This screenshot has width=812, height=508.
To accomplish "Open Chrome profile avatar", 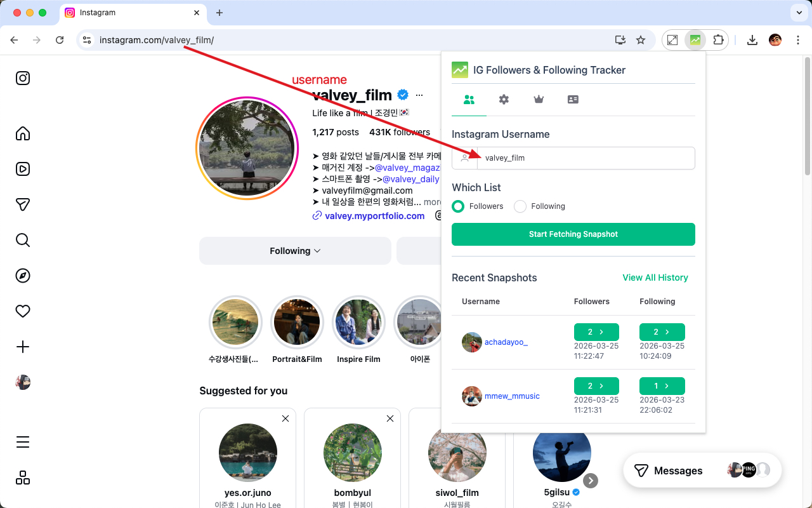I will click(x=775, y=40).
